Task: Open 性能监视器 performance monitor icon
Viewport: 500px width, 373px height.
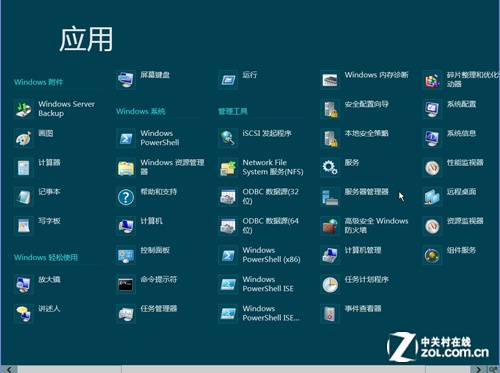Action: click(x=432, y=168)
